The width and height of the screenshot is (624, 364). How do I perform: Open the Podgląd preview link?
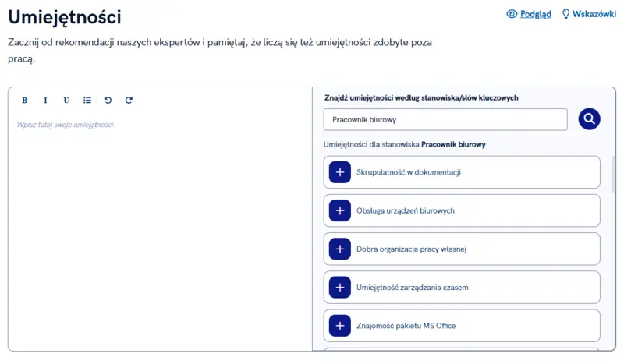(x=536, y=14)
